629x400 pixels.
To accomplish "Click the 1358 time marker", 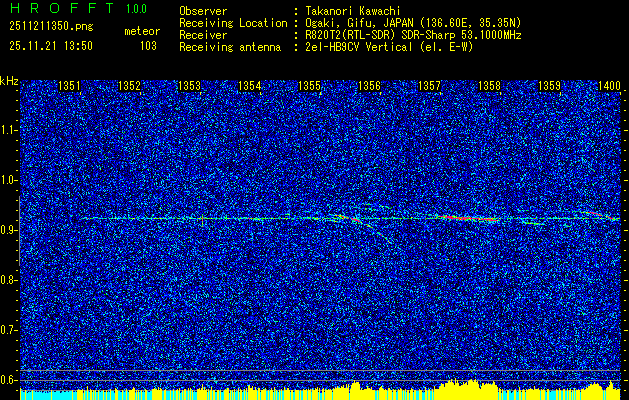I will [x=489, y=85].
